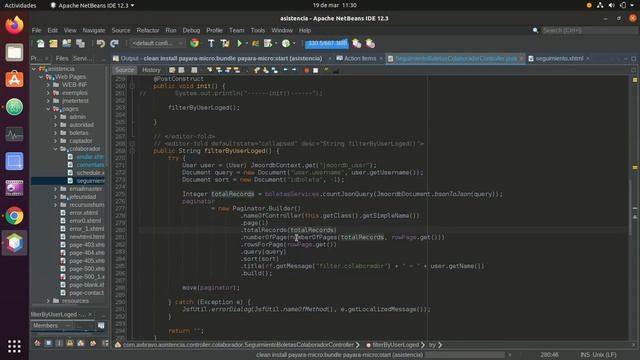Start macro recording with red icon

pyautogui.click(x=307, y=70)
